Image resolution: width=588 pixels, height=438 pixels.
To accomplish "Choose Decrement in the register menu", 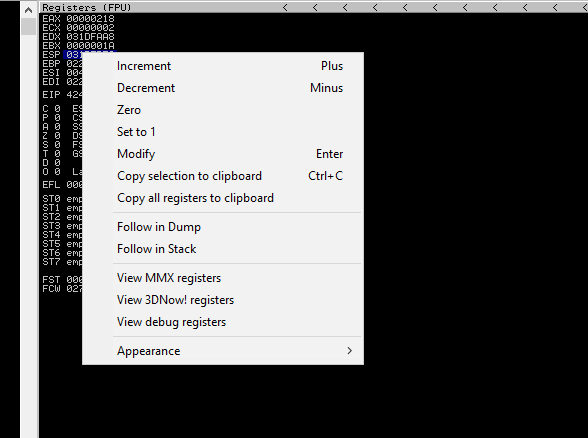I will (223, 88).
